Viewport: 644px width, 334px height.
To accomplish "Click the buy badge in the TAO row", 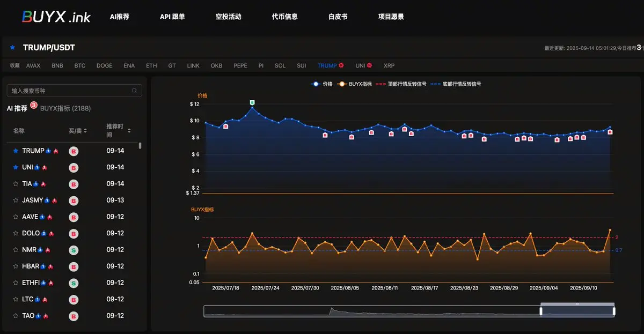I will [x=74, y=316].
